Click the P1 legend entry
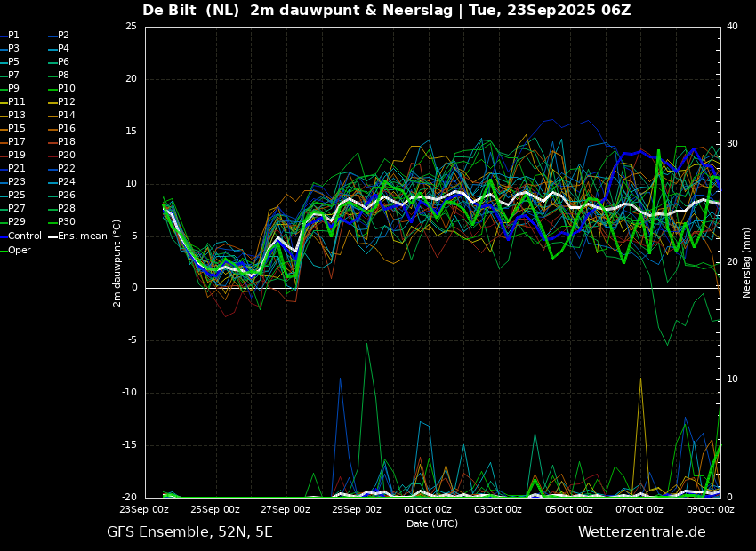The height and width of the screenshot is (551, 756). [13, 36]
